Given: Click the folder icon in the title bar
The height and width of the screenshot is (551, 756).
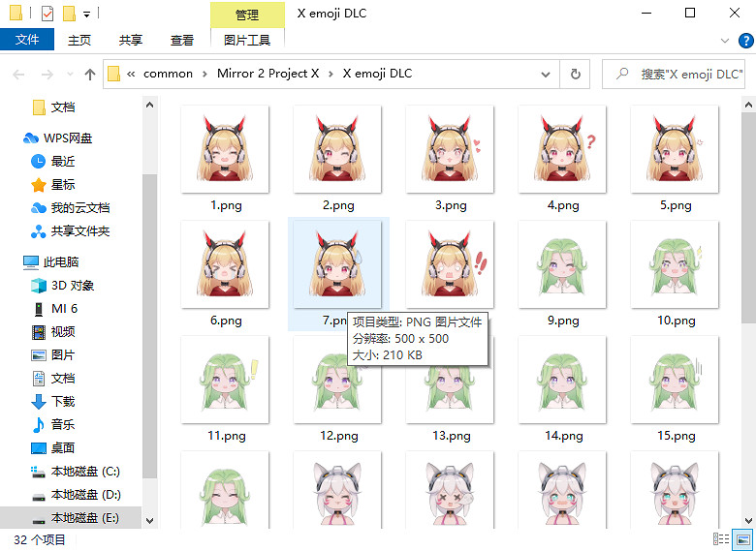Looking at the screenshot, I should [x=16, y=14].
